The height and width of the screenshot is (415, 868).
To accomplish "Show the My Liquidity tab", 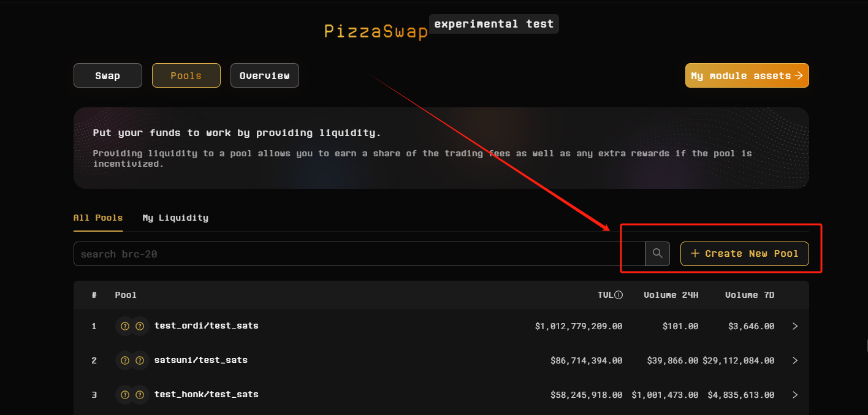I will tap(175, 218).
